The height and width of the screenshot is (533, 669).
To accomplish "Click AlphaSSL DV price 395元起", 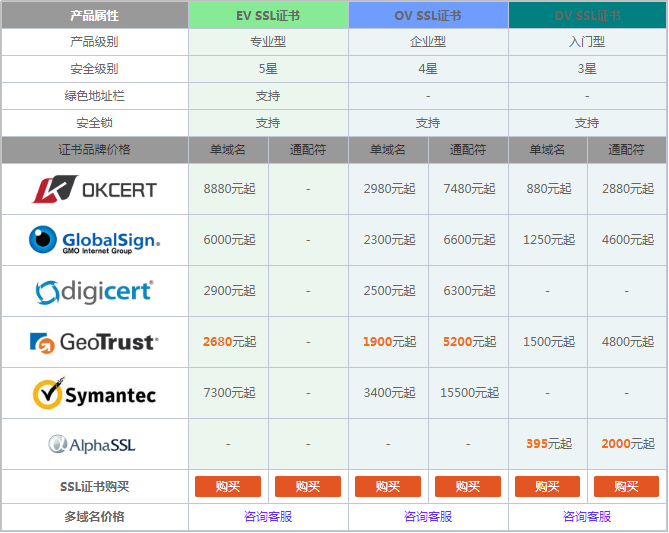I will coord(548,444).
